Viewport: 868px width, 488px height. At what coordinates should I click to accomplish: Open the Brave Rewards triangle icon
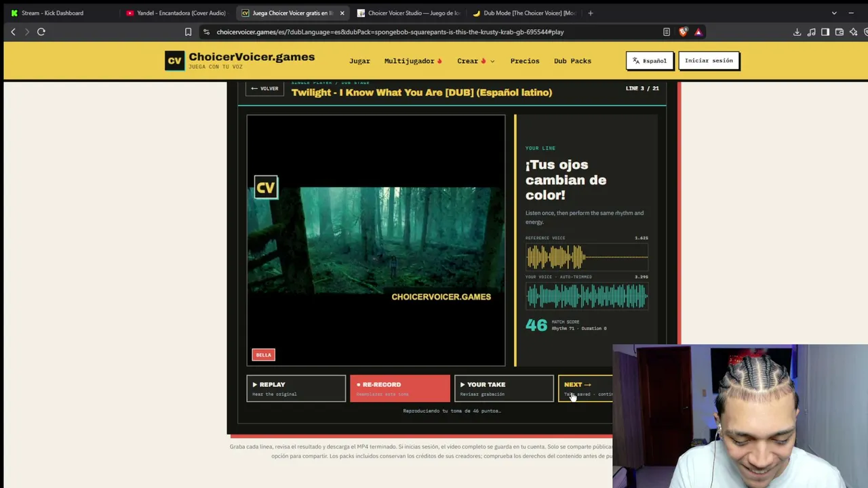[x=698, y=32]
